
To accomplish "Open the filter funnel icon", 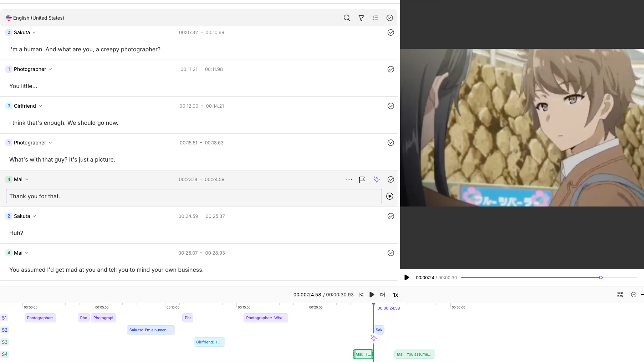I will tap(361, 18).
